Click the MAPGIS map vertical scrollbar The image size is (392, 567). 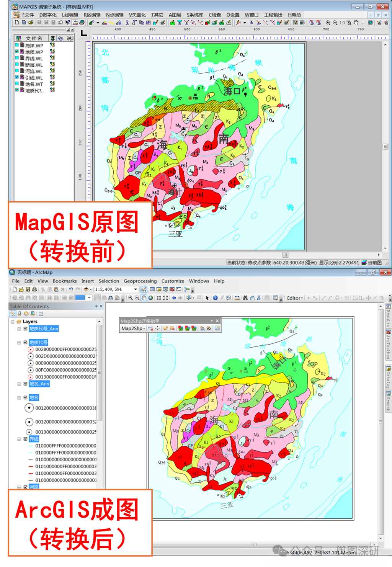(385, 147)
